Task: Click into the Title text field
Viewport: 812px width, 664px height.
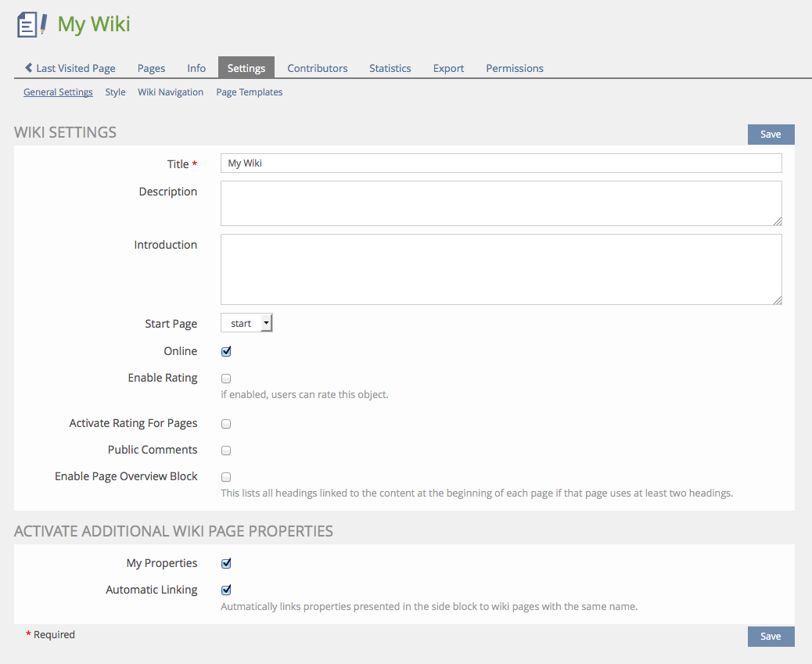Action: (x=501, y=163)
